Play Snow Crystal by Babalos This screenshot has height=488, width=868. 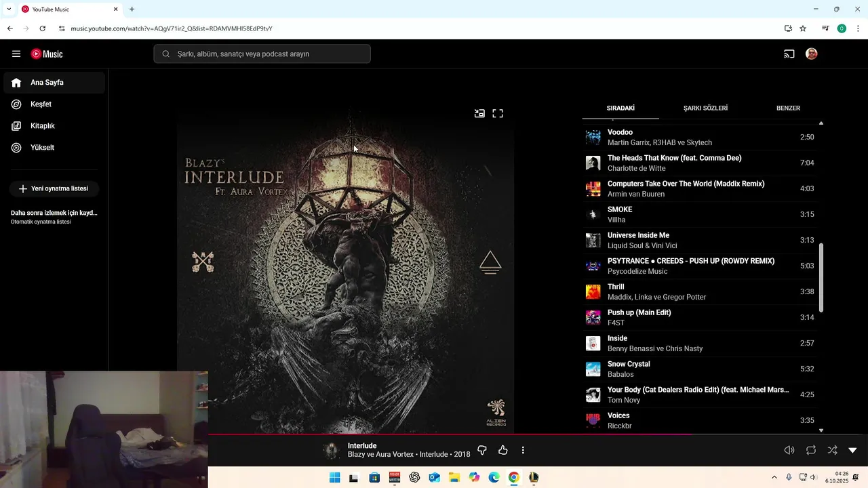click(700, 369)
